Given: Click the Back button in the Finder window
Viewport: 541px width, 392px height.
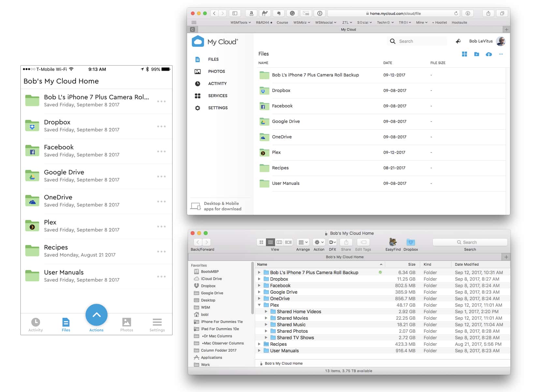Looking at the screenshot, I should 198,242.
